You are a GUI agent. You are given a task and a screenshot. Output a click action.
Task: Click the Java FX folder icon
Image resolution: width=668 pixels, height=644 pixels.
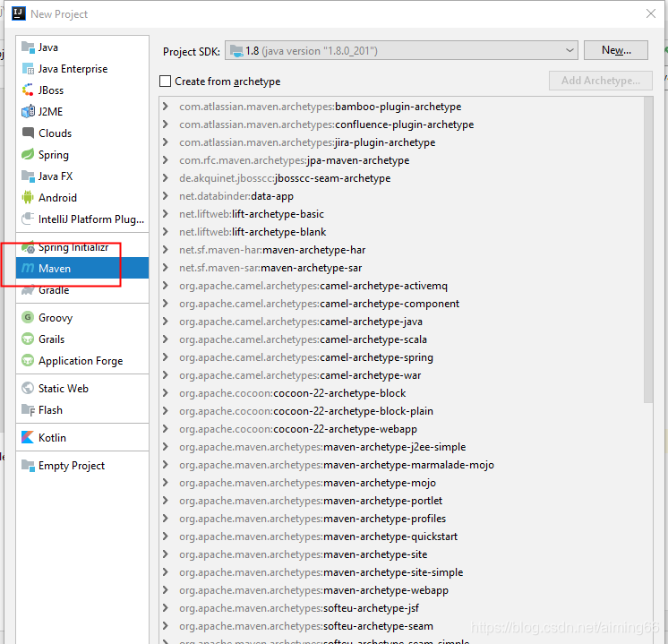pyautogui.click(x=28, y=176)
